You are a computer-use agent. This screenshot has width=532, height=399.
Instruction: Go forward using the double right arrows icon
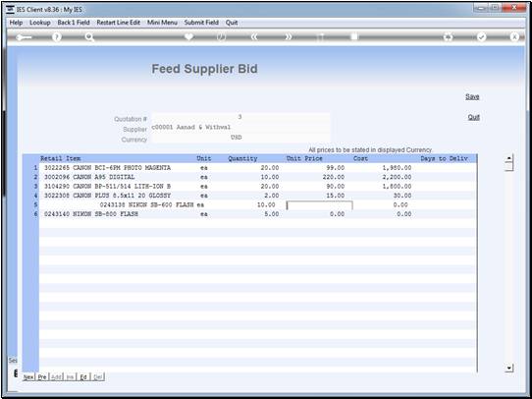pos(288,37)
